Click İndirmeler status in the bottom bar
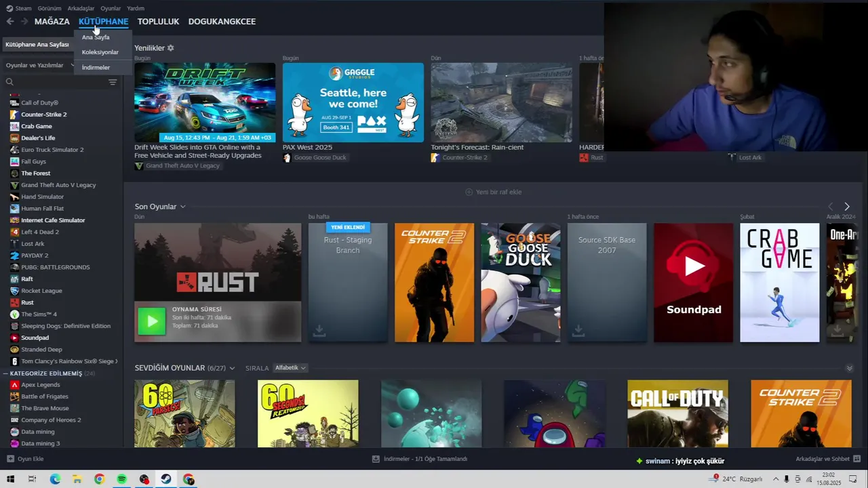The width and height of the screenshot is (868, 488). click(x=420, y=459)
